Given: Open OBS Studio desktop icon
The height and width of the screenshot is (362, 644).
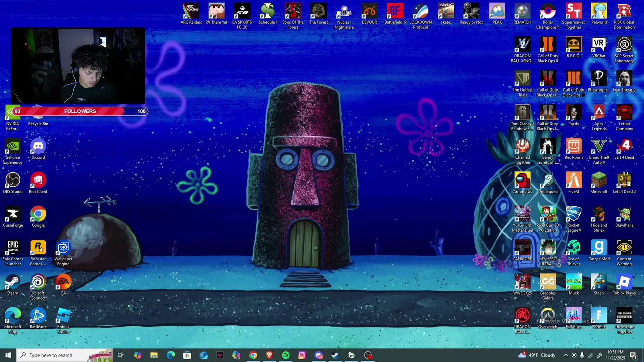Looking at the screenshot, I should point(13,183).
